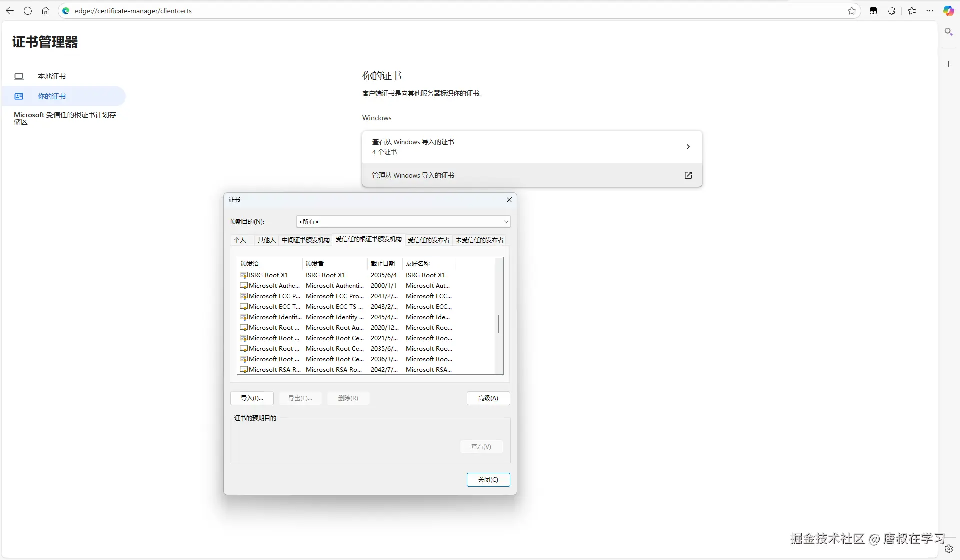
Task: Click the certificate icon beside Microsoft Identit...
Action: click(244, 317)
